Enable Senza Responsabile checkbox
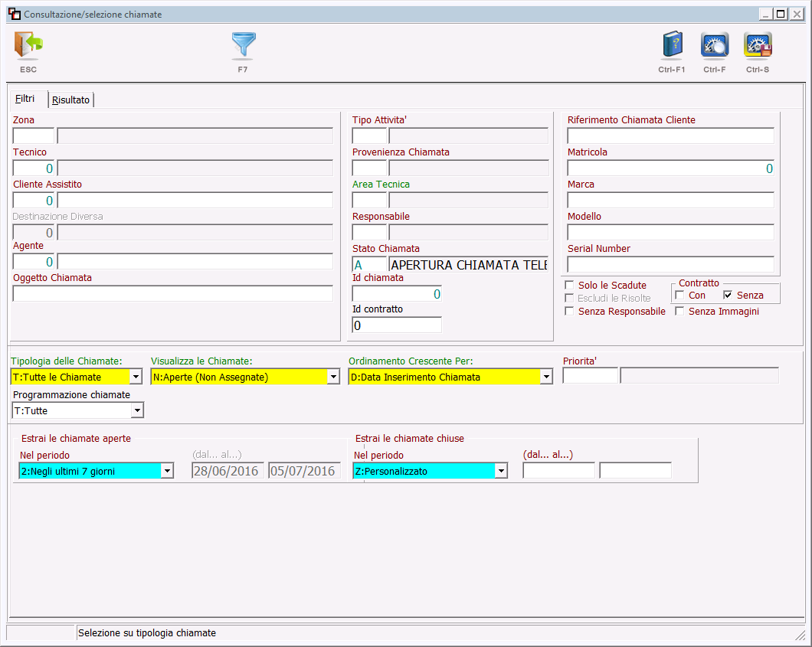 pos(569,311)
